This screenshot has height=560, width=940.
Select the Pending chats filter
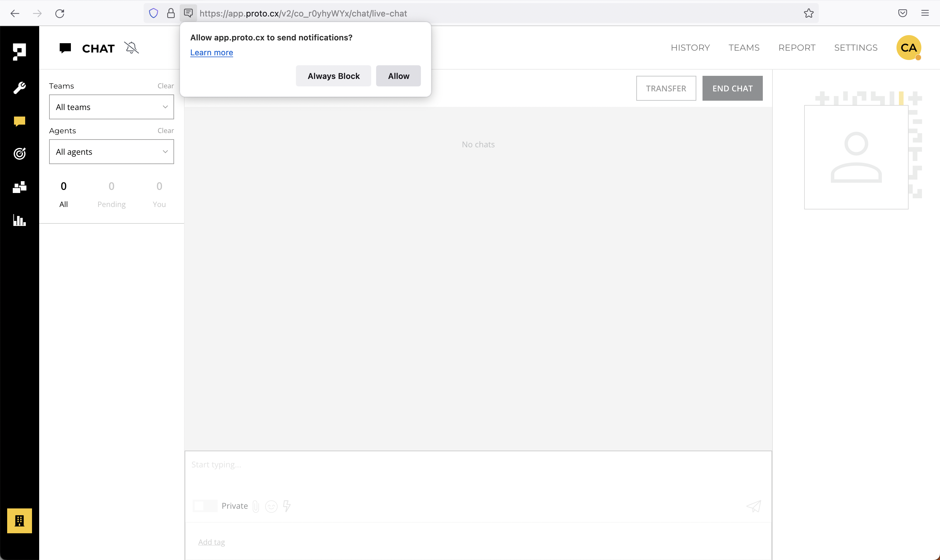tap(111, 194)
